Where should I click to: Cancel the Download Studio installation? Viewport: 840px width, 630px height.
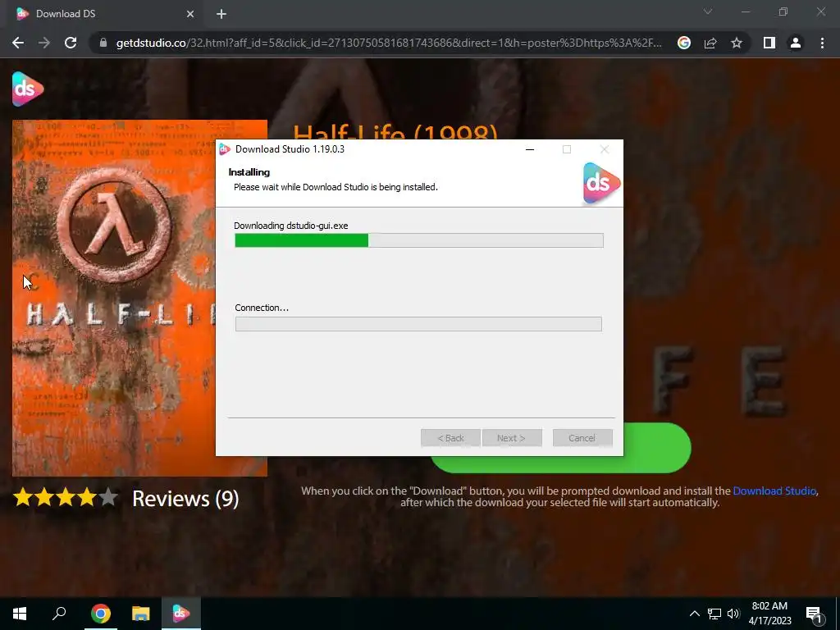582,438
